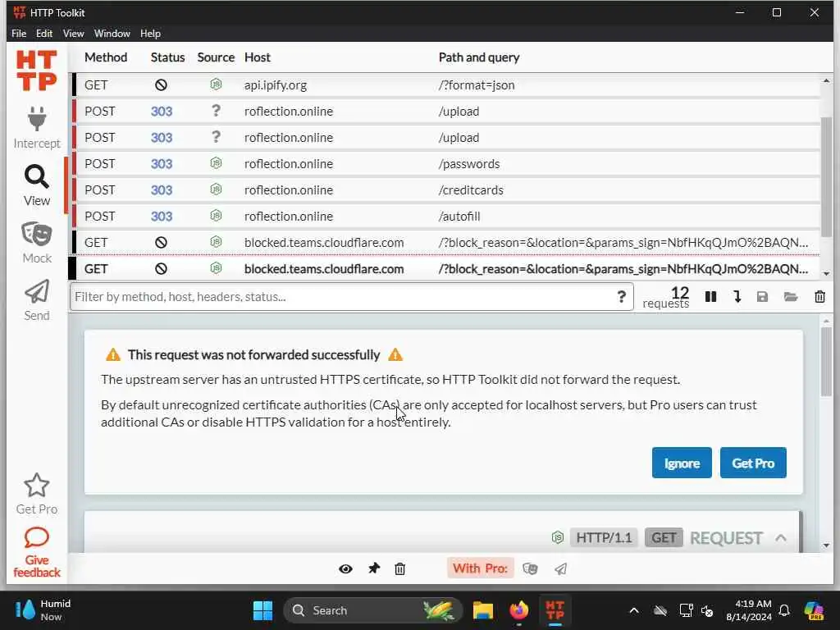Click the blue Get Pro button
Screen dimensions: 840x630
tap(753, 463)
